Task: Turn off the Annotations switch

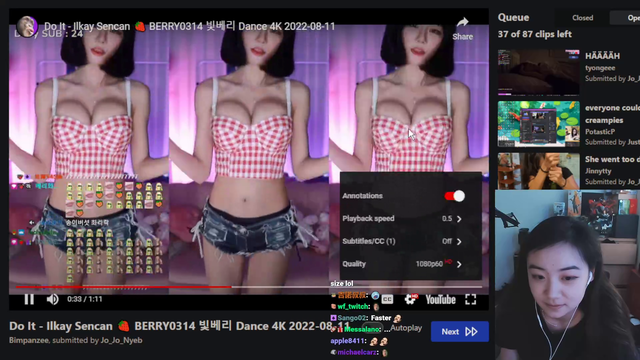Action: tap(455, 196)
